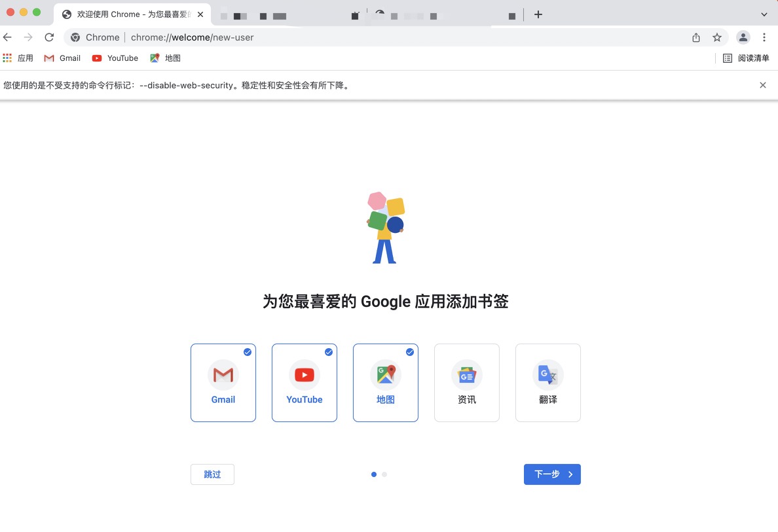Select the 资讯 app card

(467, 383)
